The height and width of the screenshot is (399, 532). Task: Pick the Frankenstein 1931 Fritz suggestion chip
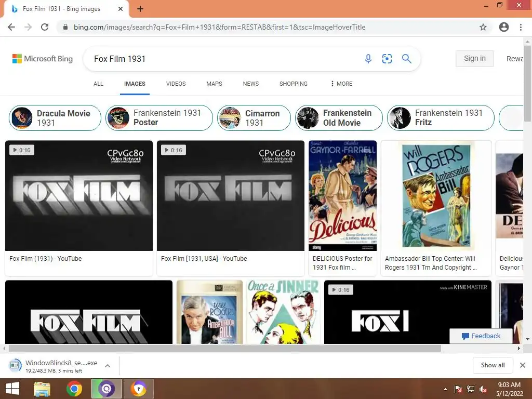point(441,118)
